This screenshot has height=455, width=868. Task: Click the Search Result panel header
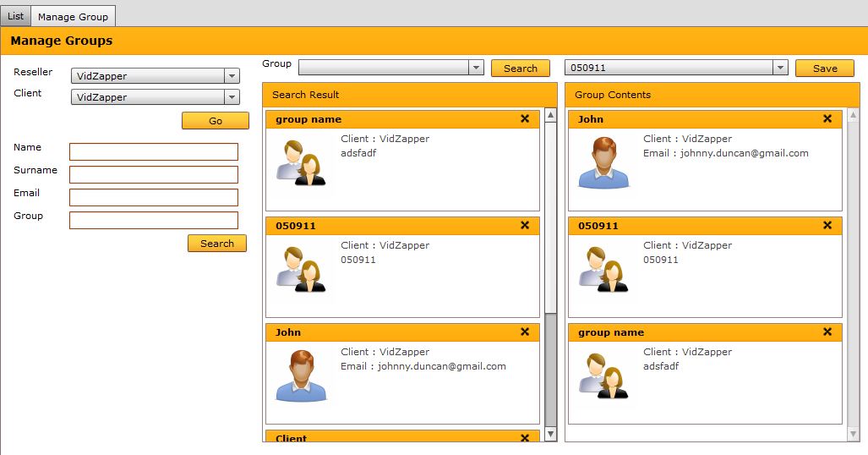410,95
